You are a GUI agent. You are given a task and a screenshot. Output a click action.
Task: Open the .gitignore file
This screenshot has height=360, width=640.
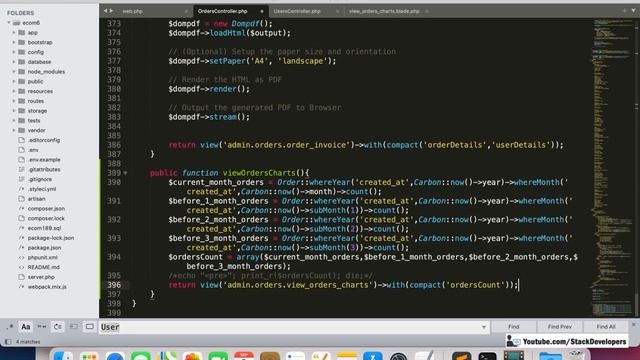pos(40,179)
